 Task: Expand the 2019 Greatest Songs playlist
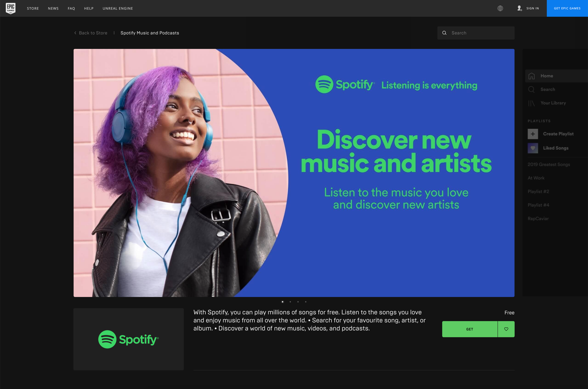pos(548,164)
